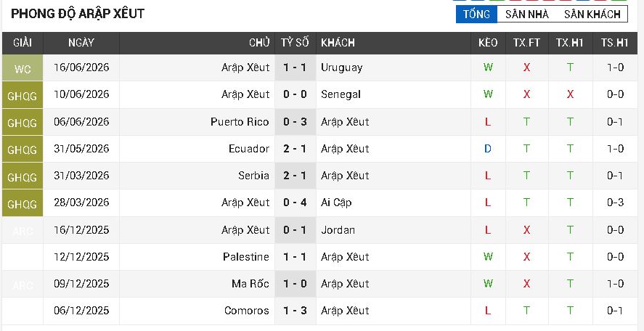Viewport: 644px width, 331px height.
Task: Open Comoros 1 - 3 score
Action: tap(295, 311)
